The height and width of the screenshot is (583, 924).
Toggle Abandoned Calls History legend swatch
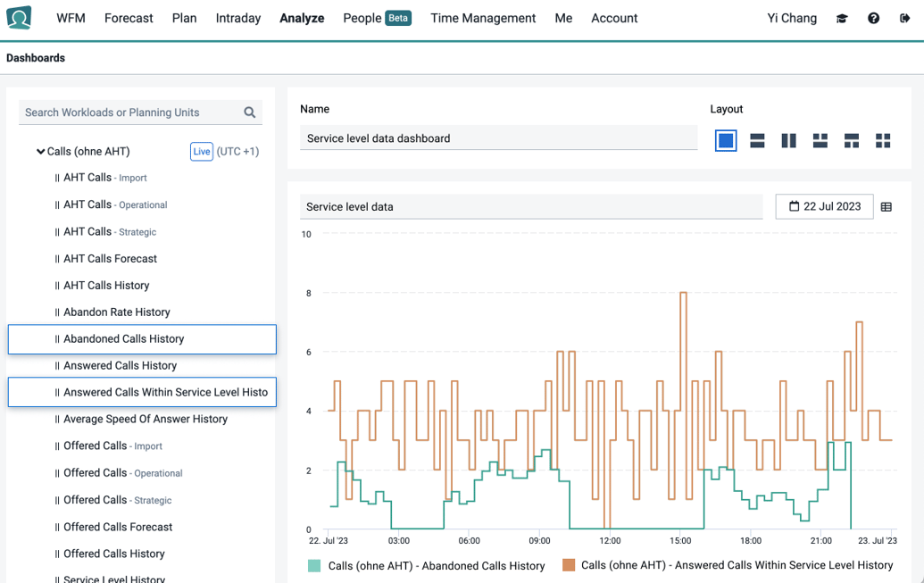(314, 566)
